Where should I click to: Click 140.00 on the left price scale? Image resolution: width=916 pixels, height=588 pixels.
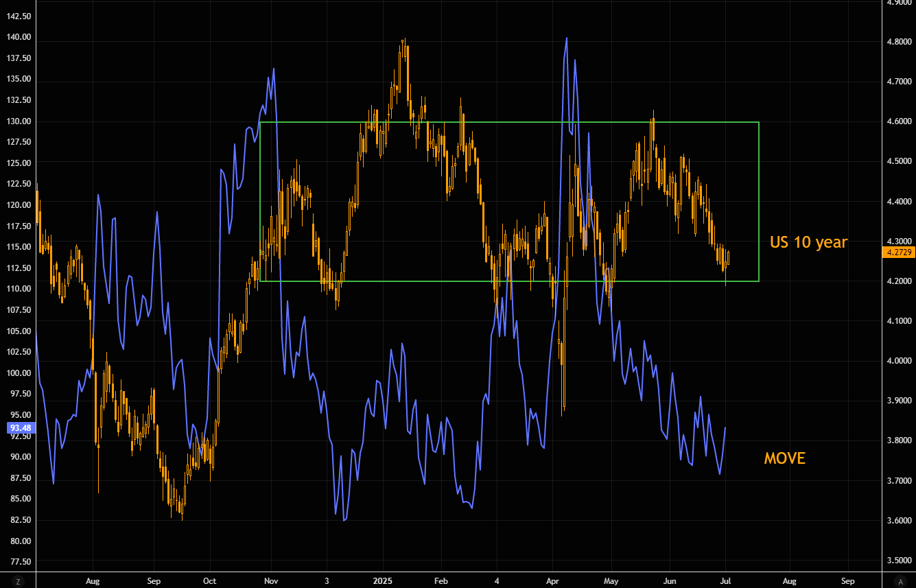click(x=18, y=37)
